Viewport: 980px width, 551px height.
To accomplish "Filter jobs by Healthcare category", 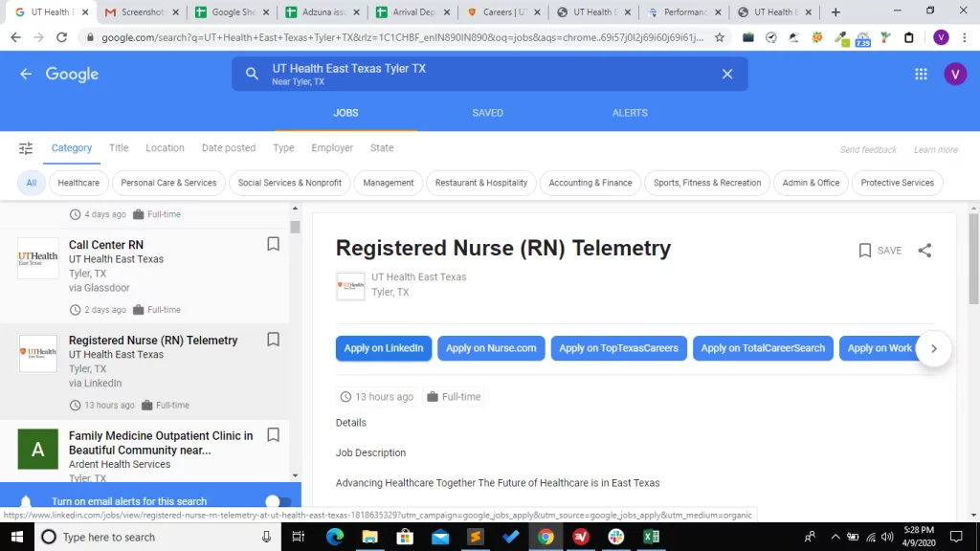I will (x=78, y=183).
